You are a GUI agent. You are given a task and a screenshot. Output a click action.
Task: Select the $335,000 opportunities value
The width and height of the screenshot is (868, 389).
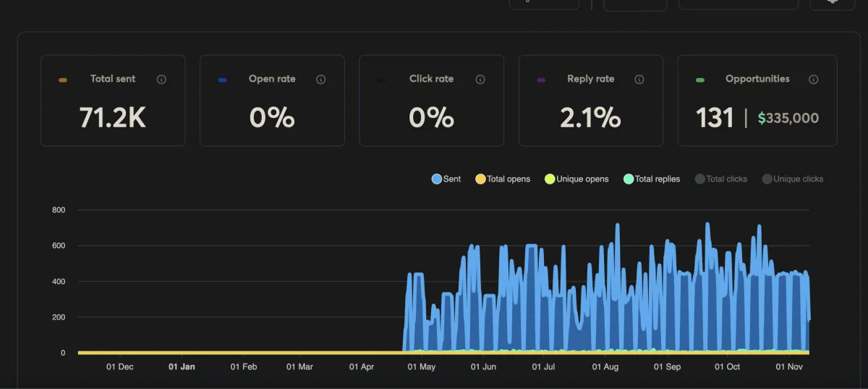788,118
